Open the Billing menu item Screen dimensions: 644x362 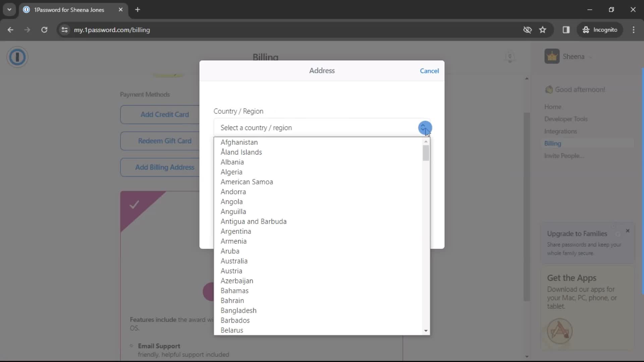(553, 143)
